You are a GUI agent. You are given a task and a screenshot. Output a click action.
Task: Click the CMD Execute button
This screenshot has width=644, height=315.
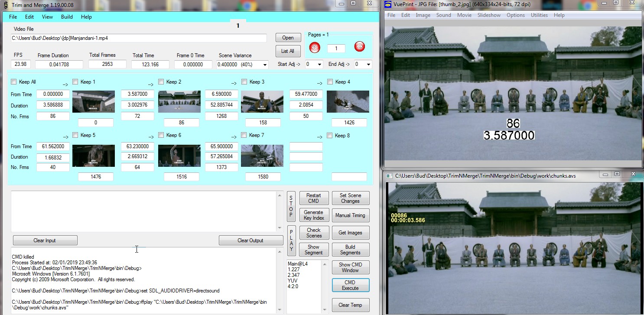(350, 285)
